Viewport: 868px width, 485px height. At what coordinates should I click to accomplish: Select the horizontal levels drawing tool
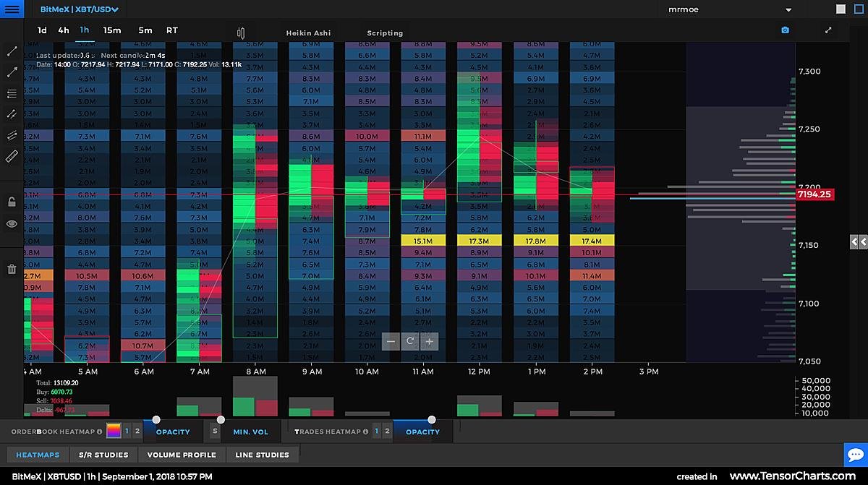(x=12, y=93)
